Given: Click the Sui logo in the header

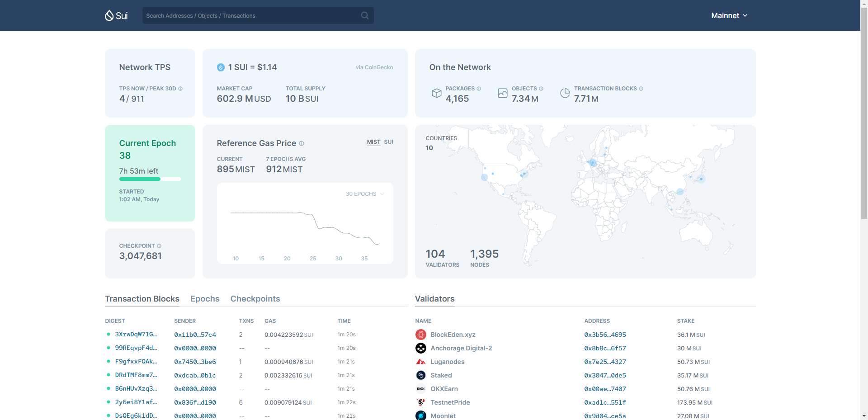Looking at the screenshot, I should (116, 16).
